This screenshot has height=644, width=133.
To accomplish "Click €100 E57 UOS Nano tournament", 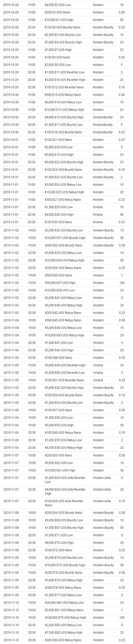I will pyautogui.click(x=58, y=410).
